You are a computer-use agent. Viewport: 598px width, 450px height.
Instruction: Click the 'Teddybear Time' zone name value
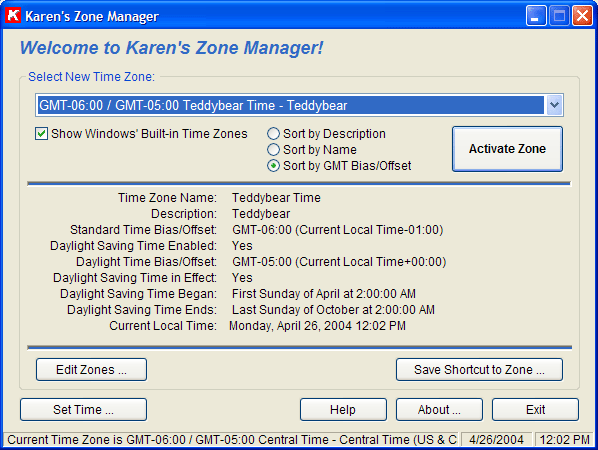coord(276,198)
